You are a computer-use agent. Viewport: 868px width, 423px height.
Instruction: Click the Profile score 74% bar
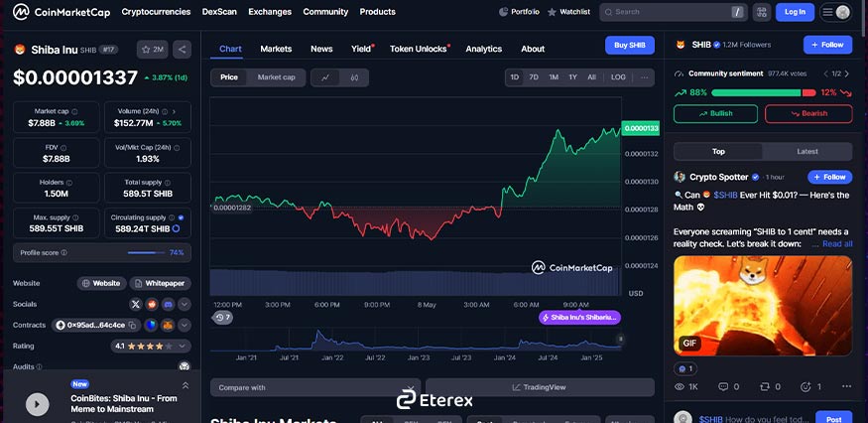point(147,253)
